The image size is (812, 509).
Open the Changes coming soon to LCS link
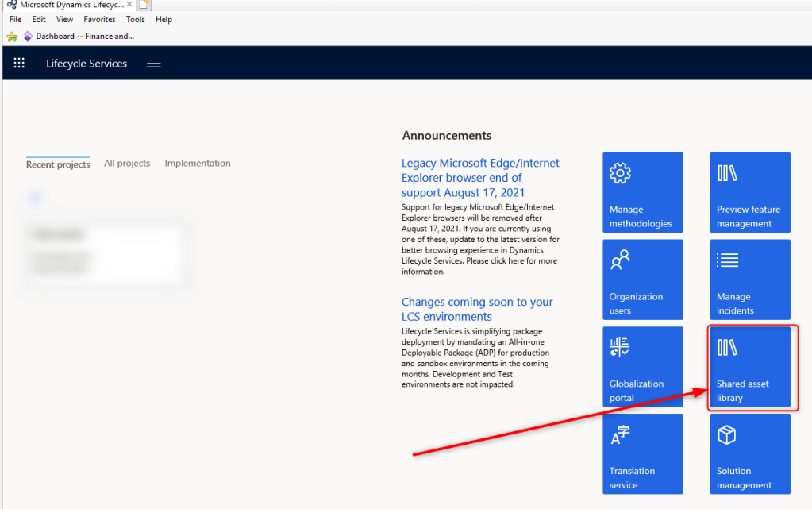pyautogui.click(x=476, y=309)
